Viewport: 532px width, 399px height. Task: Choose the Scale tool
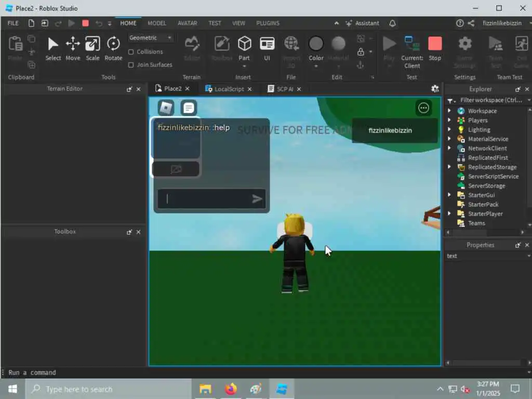point(92,49)
